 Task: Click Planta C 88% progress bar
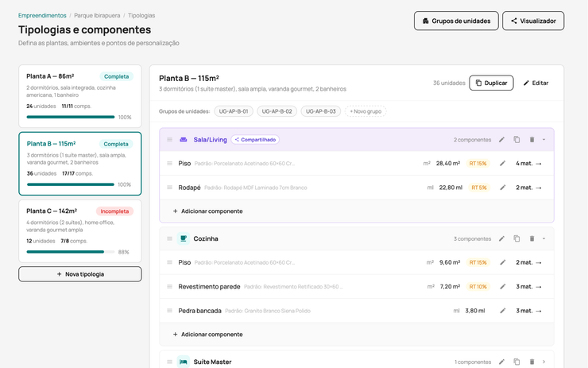71,252
